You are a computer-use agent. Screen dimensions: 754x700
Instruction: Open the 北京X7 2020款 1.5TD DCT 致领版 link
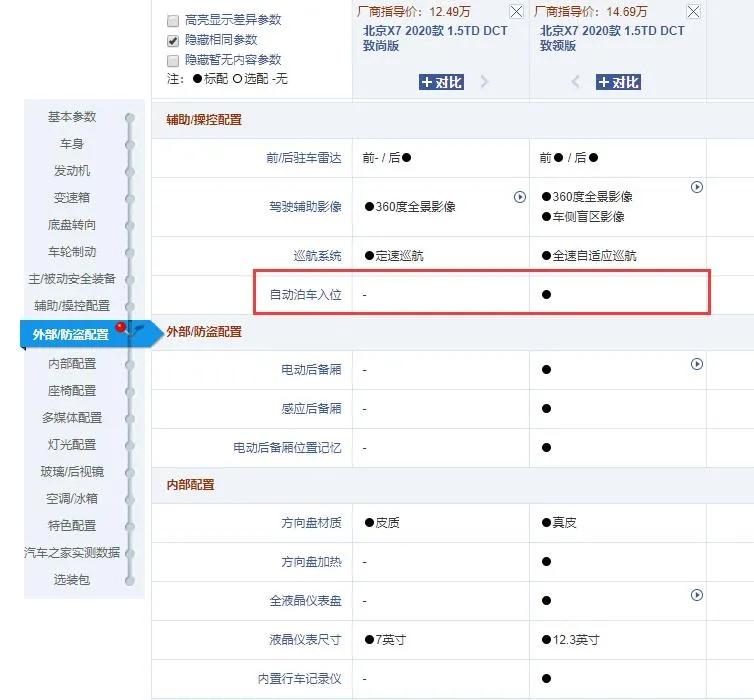[x=612, y=38]
